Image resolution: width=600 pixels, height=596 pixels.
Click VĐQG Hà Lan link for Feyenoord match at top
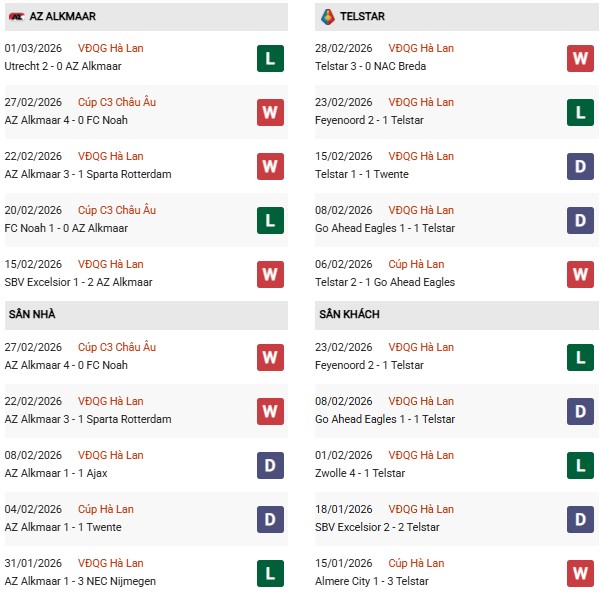tap(421, 102)
